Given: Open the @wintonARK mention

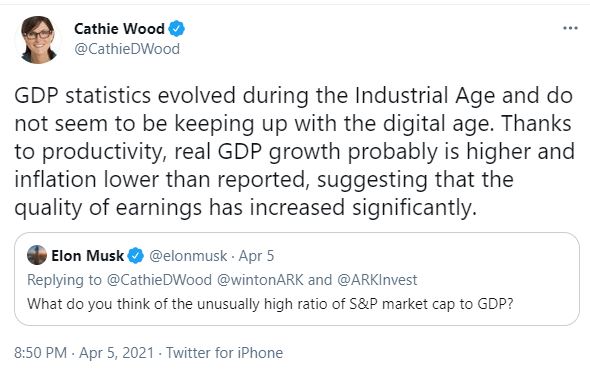Looking at the screenshot, I should coord(260,280).
